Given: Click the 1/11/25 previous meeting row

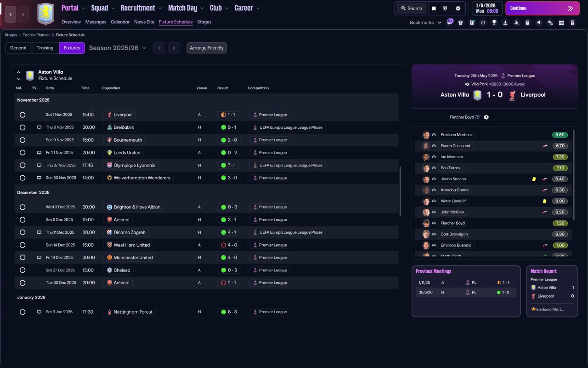Looking at the screenshot, I should tap(466, 282).
